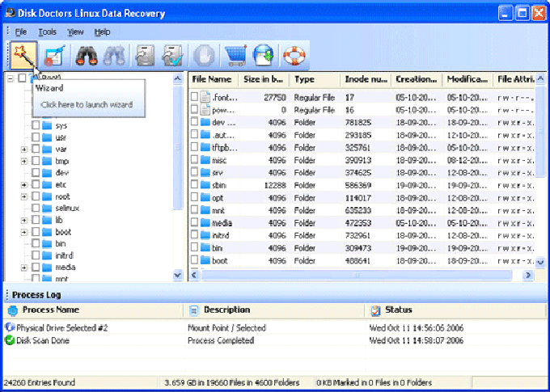Click the disk recover icon
This screenshot has height=392, width=550.
pyautogui.click(x=145, y=56)
